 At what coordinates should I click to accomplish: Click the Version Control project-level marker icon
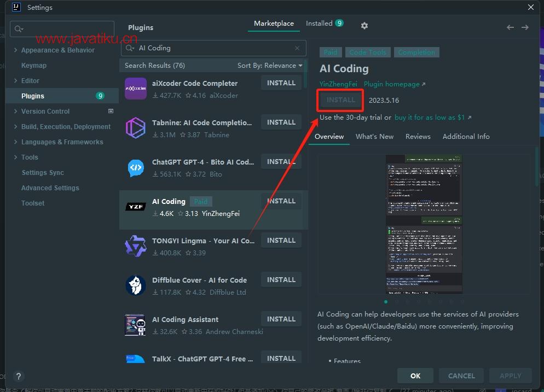[x=111, y=111]
